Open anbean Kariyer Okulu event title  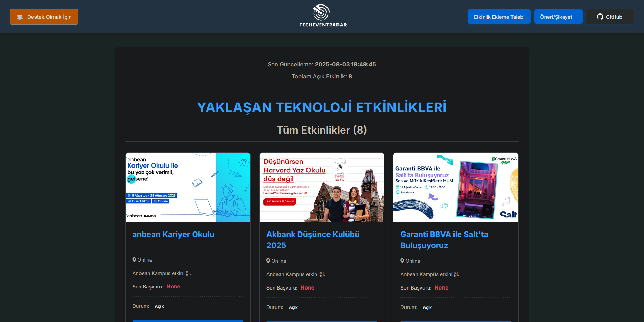point(173,234)
